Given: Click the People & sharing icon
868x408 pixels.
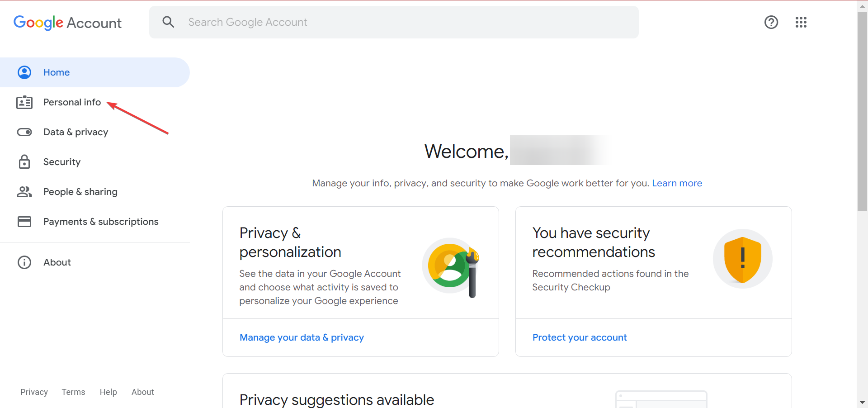Looking at the screenshot, I should tap(24, 192).
